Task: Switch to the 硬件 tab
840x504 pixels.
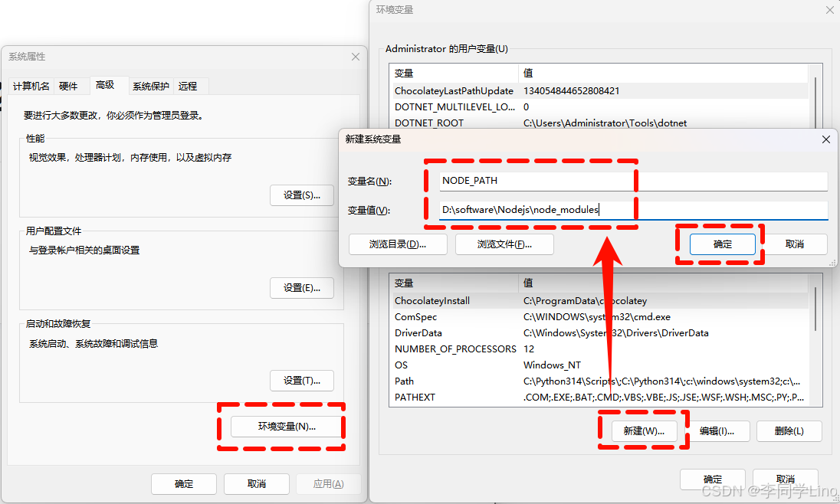Action: coord(68,87)
